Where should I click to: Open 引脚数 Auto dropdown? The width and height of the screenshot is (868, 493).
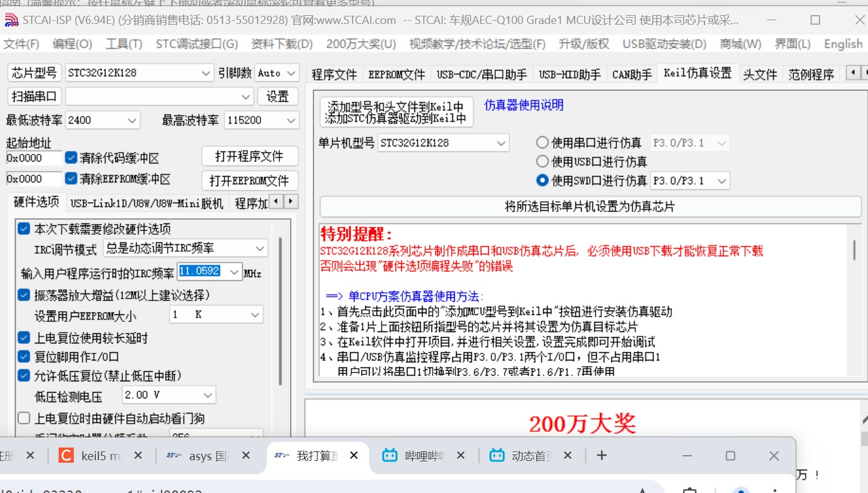(x=276, y=73)
